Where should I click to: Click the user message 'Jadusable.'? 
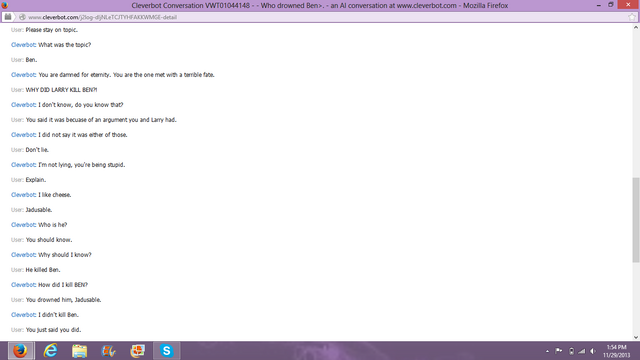point(39,210)
